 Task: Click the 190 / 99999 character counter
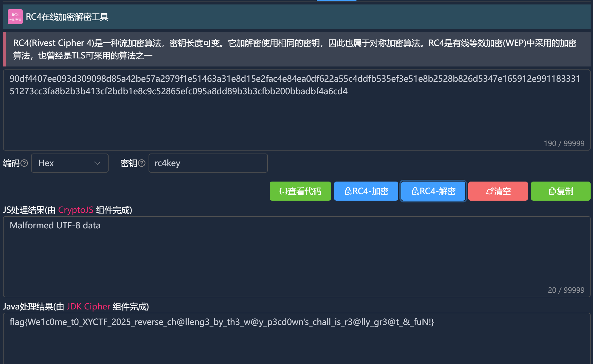tap(564, 143)
